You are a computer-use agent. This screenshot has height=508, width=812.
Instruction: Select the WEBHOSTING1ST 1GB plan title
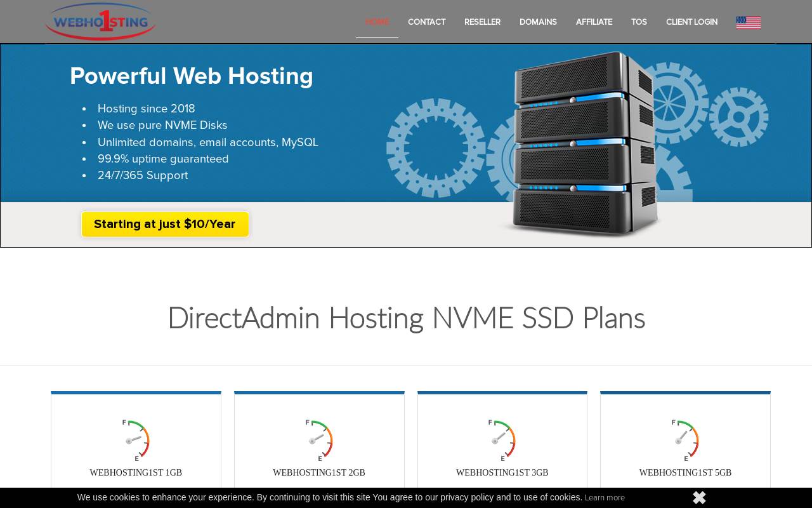click(x=136, y=472)
